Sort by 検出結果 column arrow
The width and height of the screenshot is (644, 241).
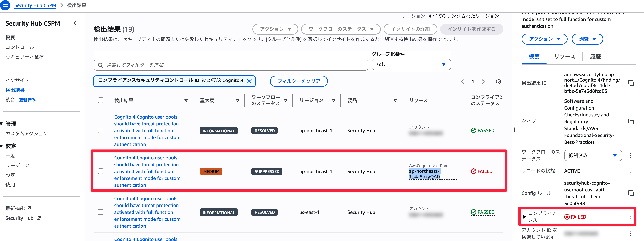tap(186, 100)
